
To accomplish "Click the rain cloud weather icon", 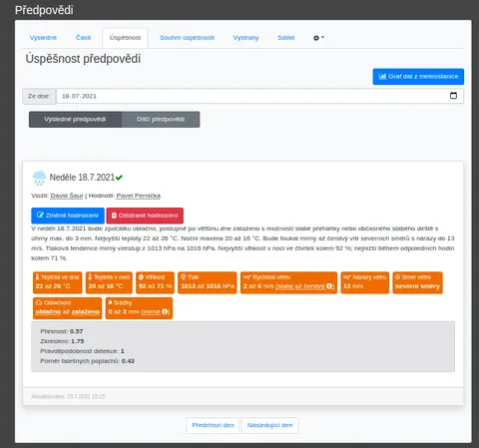I will point(39,178).
